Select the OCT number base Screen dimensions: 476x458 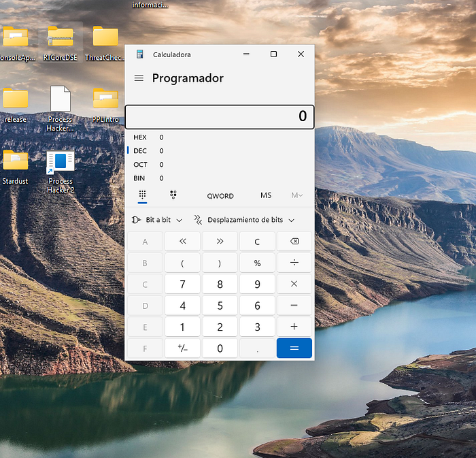(x=220, y=165)
